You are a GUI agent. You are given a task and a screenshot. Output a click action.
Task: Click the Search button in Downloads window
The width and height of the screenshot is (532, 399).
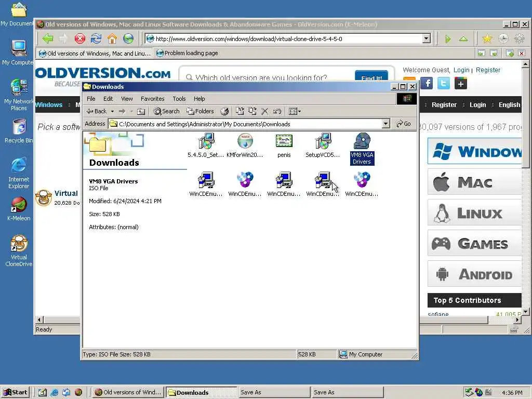tap(166, 111)
